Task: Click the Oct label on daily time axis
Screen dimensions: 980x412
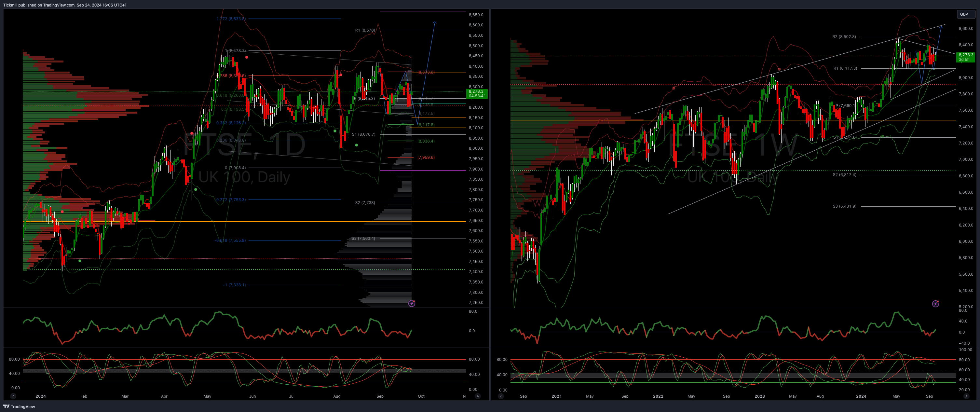Action: click(x=421, y=396)
